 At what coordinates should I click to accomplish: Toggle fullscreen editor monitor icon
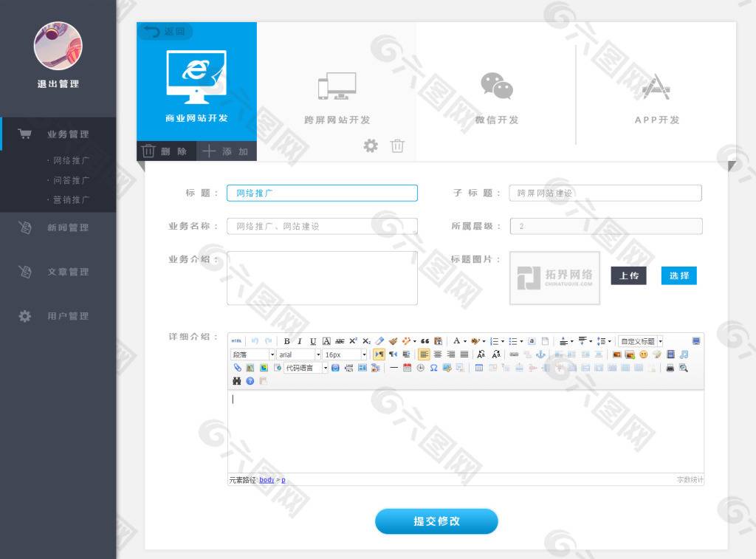point(696,341)
